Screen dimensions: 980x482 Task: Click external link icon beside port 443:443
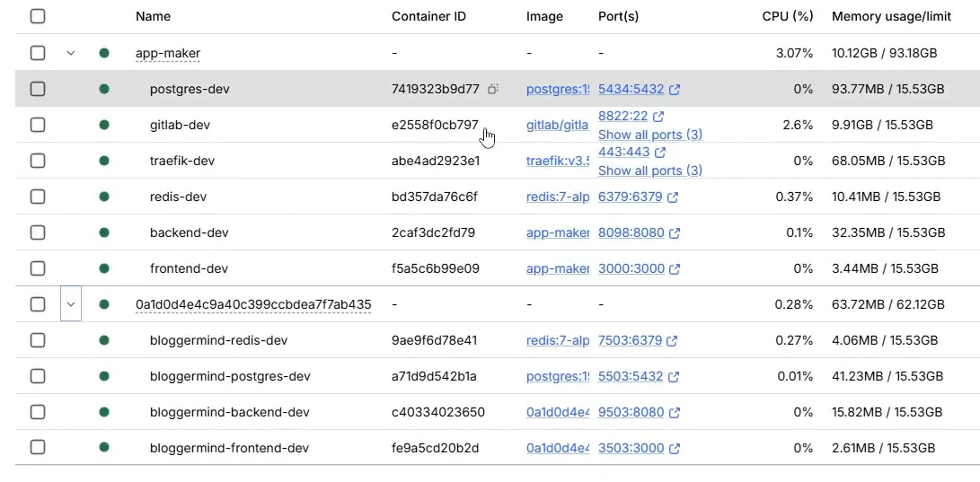click(660, 153)
